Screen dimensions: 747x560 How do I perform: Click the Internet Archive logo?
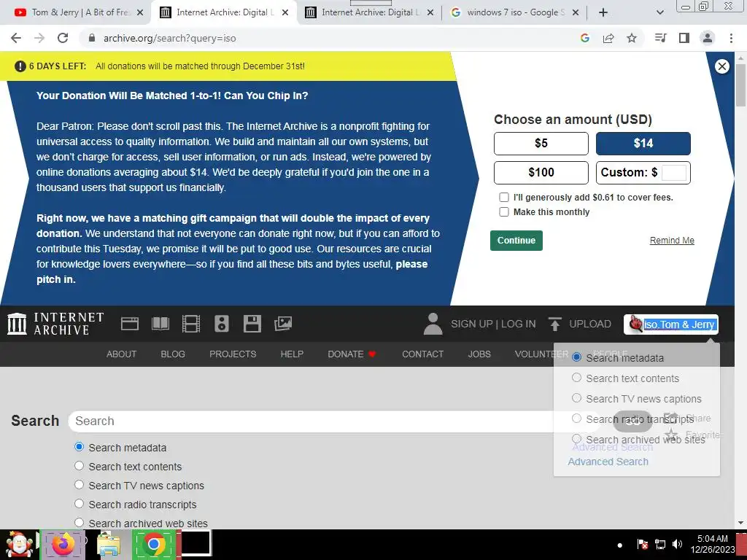[55, 324]
